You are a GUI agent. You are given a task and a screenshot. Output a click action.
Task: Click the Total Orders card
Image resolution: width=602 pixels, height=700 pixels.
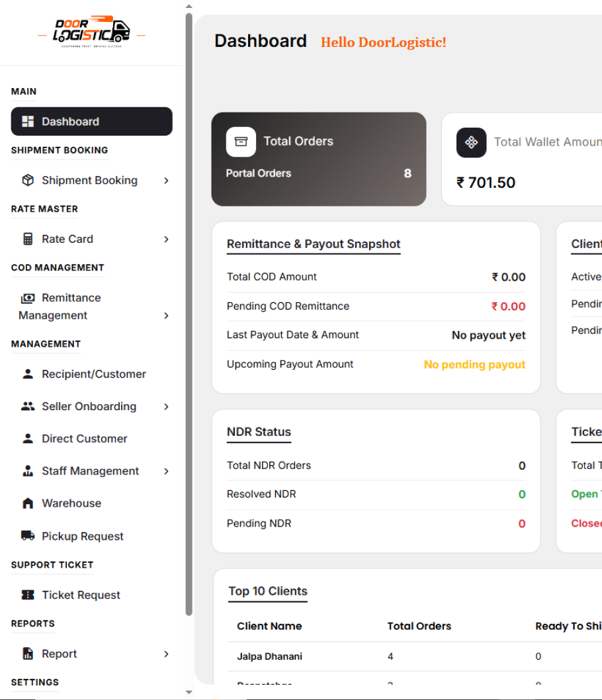point(319,159)
